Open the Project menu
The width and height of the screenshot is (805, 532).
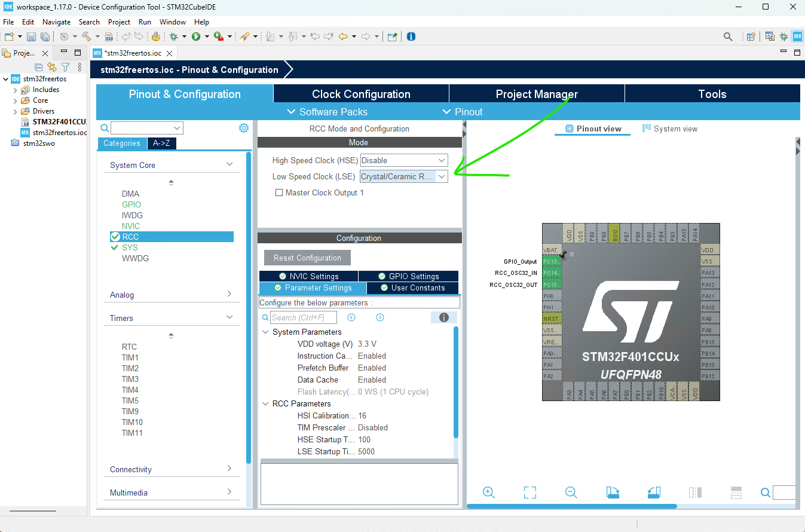pyautogui.click(x=119, y=22)
